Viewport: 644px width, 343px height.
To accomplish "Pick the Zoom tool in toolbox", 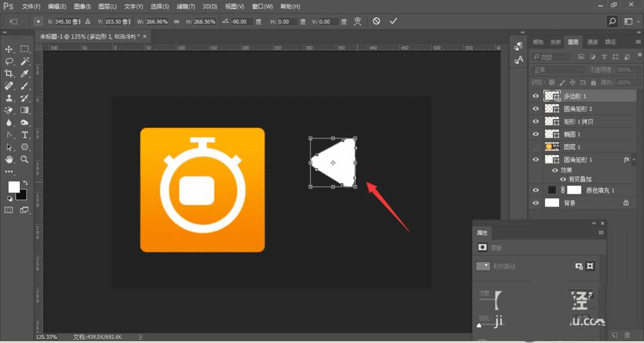I will click(25, 159).
